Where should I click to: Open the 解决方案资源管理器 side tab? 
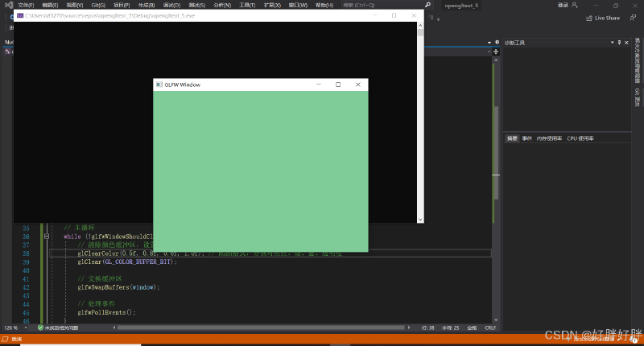(x=637, y=60)
